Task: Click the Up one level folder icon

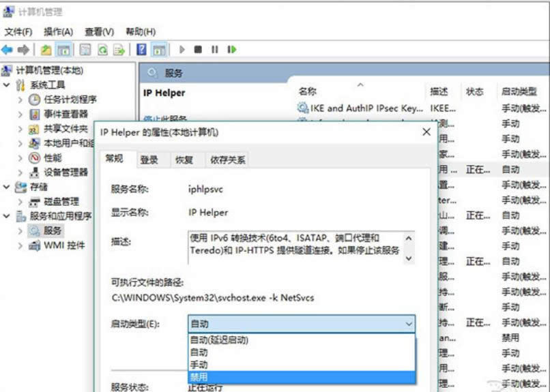Action: [46, 50]
